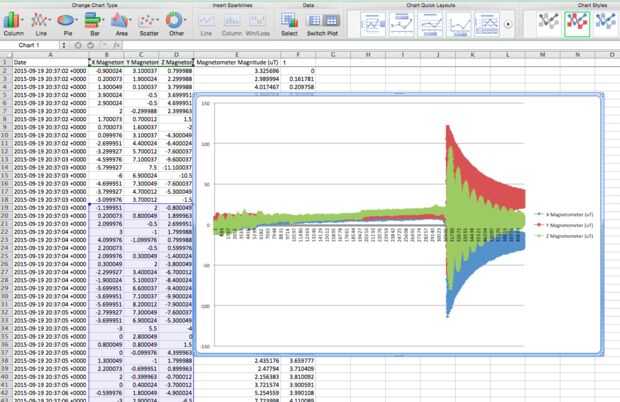The image size is (620, 402).
Task: Change chart type to Column
Action: tap(13, 24)
